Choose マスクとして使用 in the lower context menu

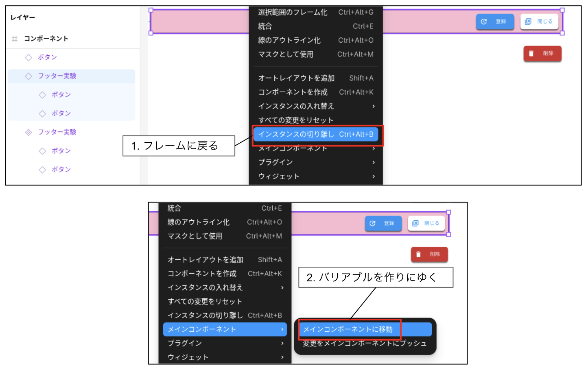tap(225, 236)
